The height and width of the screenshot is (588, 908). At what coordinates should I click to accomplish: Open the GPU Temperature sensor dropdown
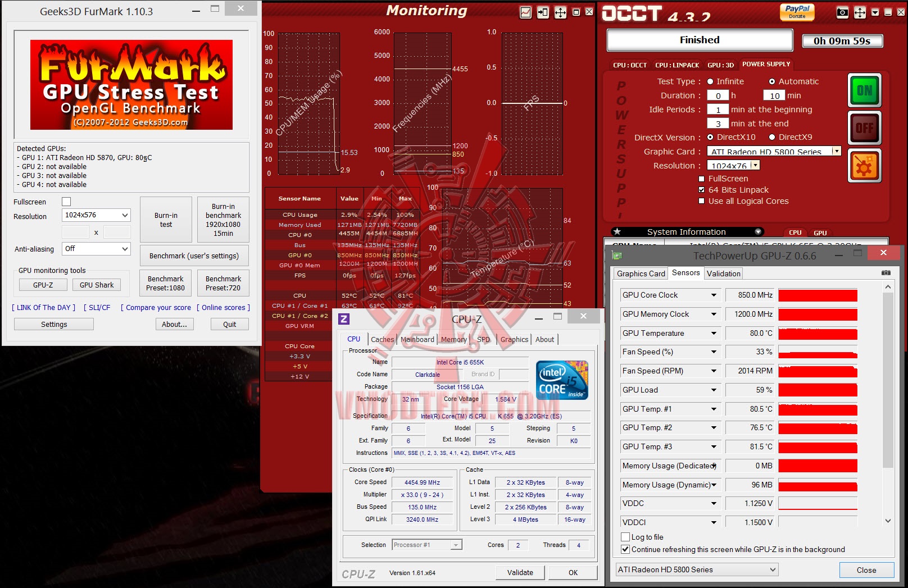click(x=714, y=334)
